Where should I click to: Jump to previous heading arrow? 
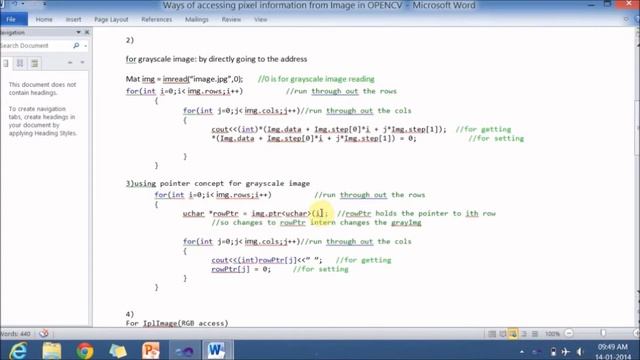[70, 63]
